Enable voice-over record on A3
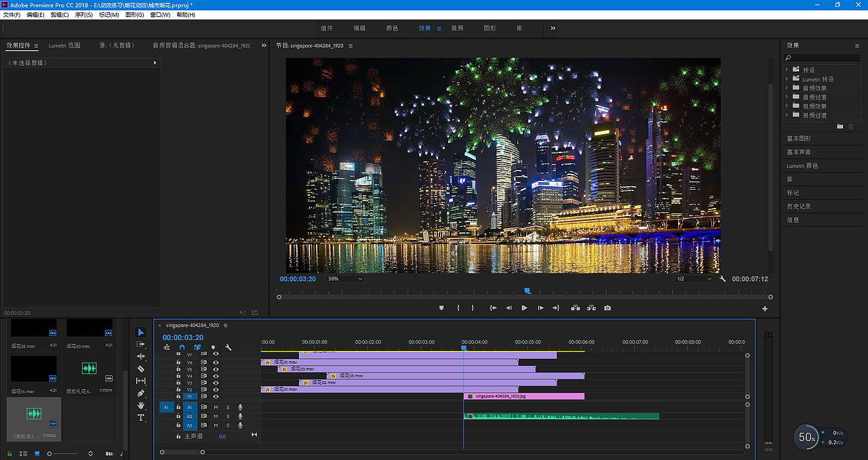Viewport: 868px width, 460px height. (x=240, y=425)
